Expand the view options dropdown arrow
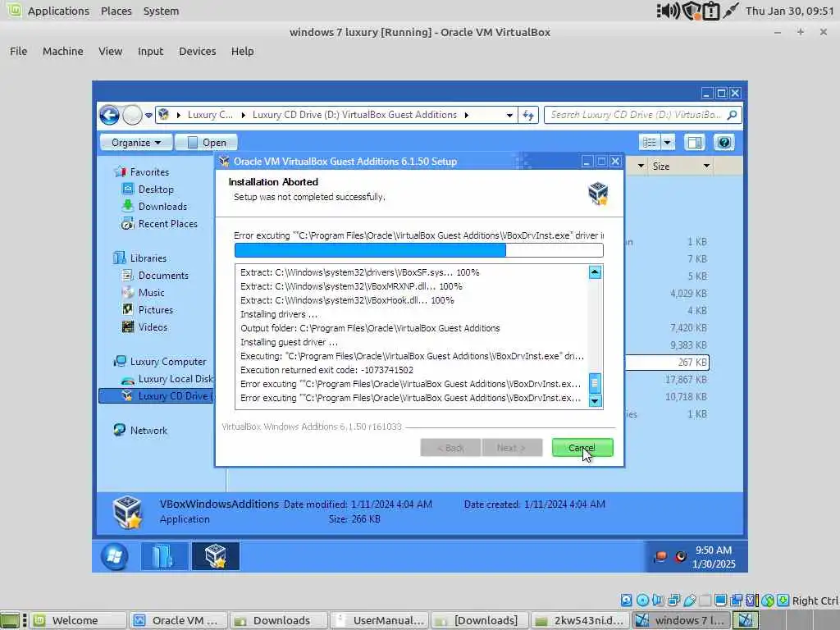Image resolution: width=840 pixels, height=630 pixels. (668, 143)
